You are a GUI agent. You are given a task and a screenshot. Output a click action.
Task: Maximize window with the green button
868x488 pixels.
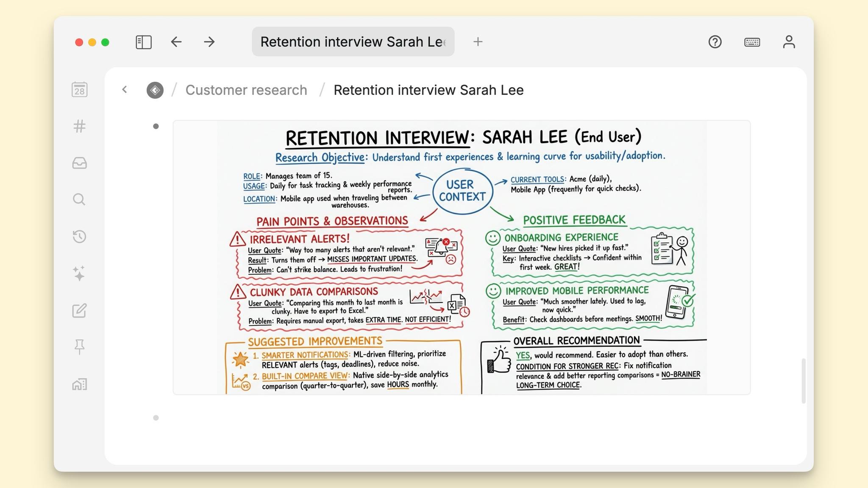tap(105, 42)
